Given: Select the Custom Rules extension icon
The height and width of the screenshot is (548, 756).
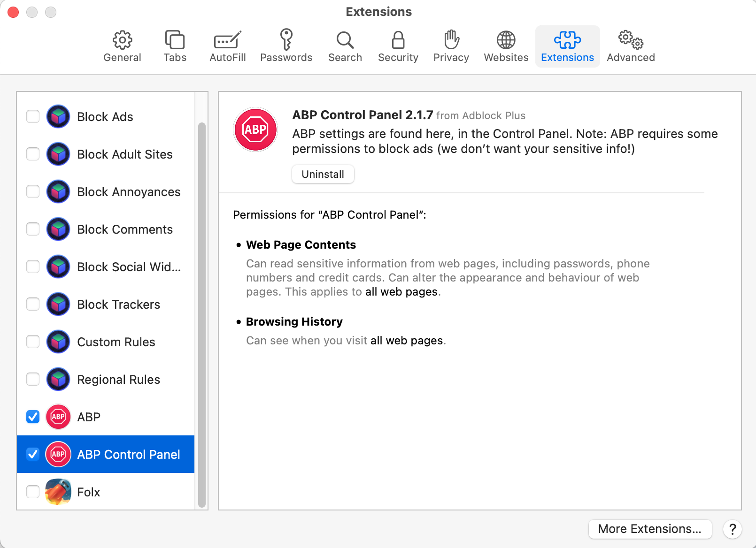Looking at the screenshot, I should (58, 342).
